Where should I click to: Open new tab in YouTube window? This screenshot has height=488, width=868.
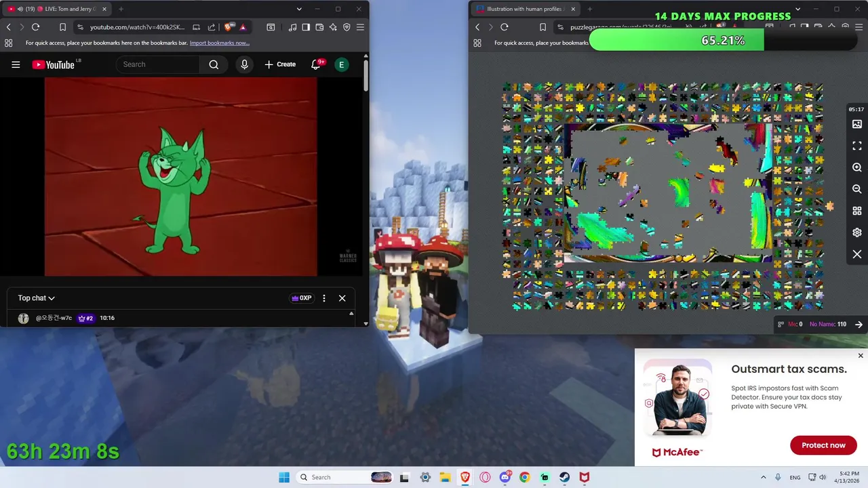click(121, 9)
